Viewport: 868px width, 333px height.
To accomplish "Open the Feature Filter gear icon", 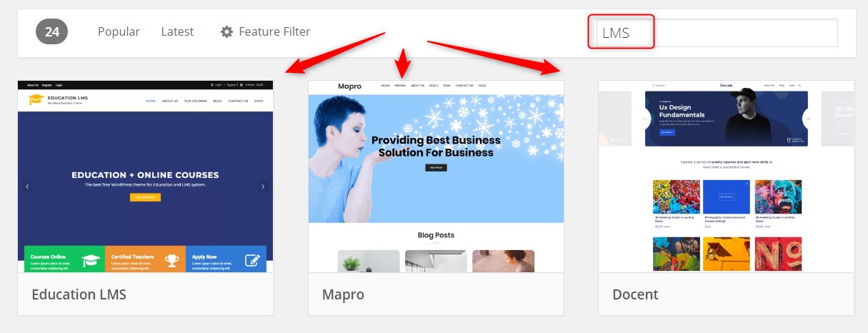I will coord(227,31).
